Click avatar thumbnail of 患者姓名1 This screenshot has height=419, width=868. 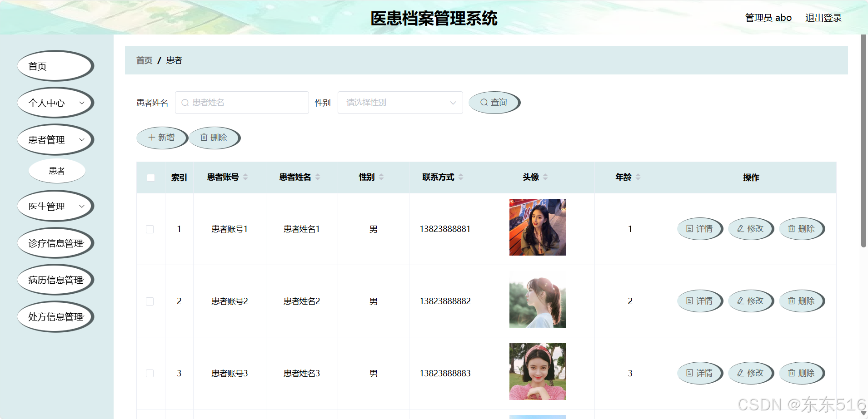click(538, 227)
